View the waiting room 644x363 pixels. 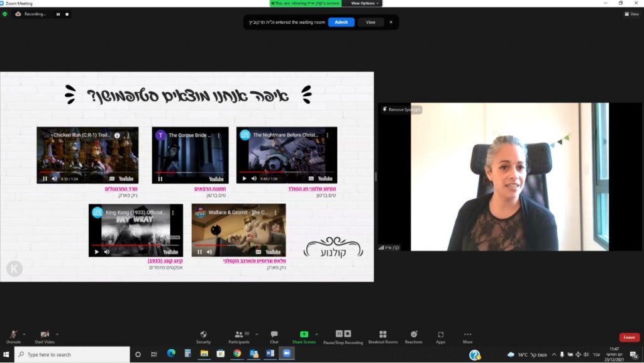(370, 22)
